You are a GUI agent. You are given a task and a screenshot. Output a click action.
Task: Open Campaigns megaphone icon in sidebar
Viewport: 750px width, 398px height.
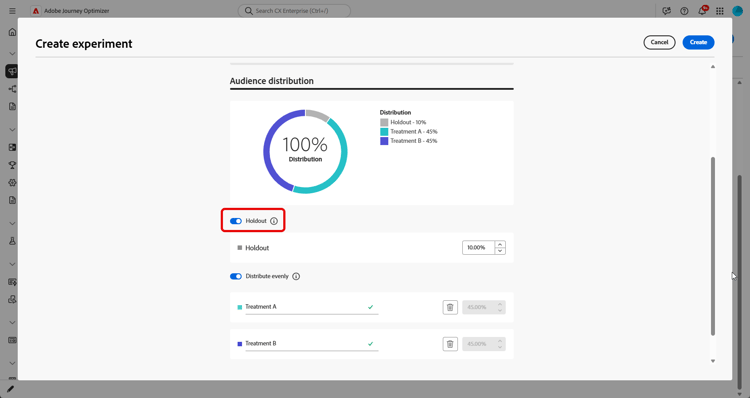click(x=12, y=71)
